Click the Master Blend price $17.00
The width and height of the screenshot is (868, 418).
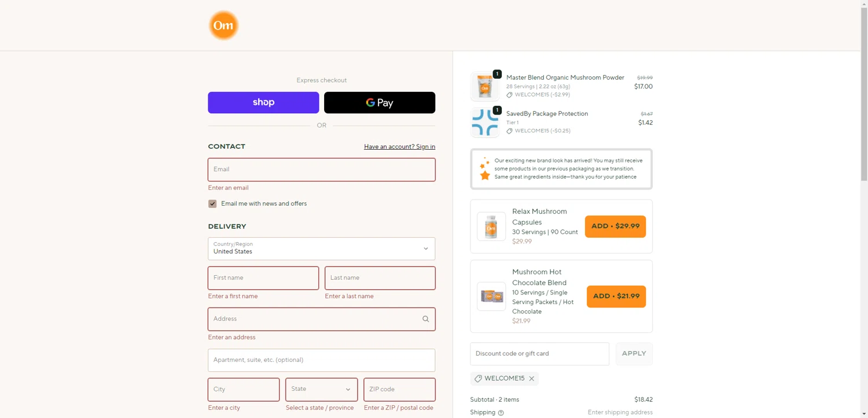(643, 87)
